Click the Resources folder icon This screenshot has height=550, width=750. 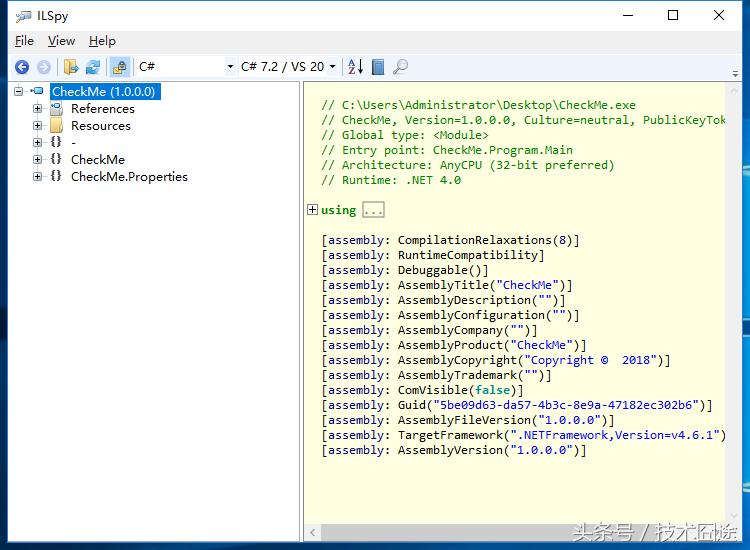(x=56, y=126)
